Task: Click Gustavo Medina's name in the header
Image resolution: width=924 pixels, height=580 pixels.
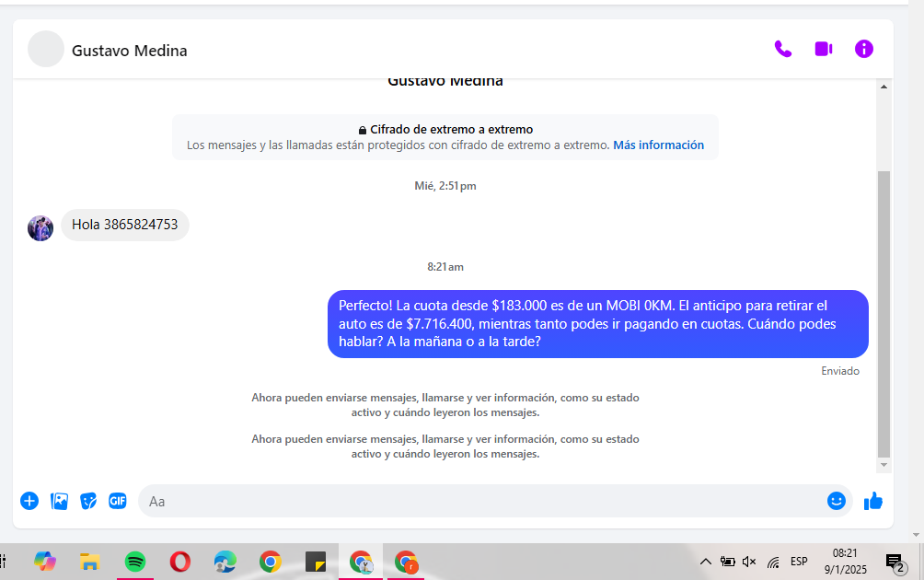Action: click(x=129, y=51)
